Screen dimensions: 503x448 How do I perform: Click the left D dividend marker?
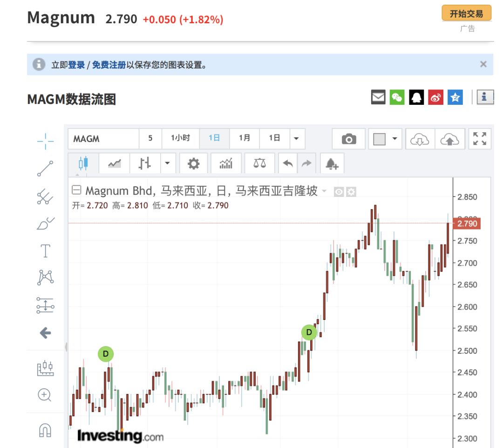(x=106, y=354)
